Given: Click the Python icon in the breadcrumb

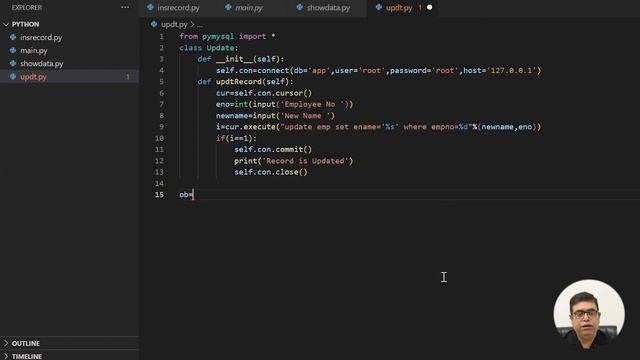Looking at the screenshot, I should point(154,24).
